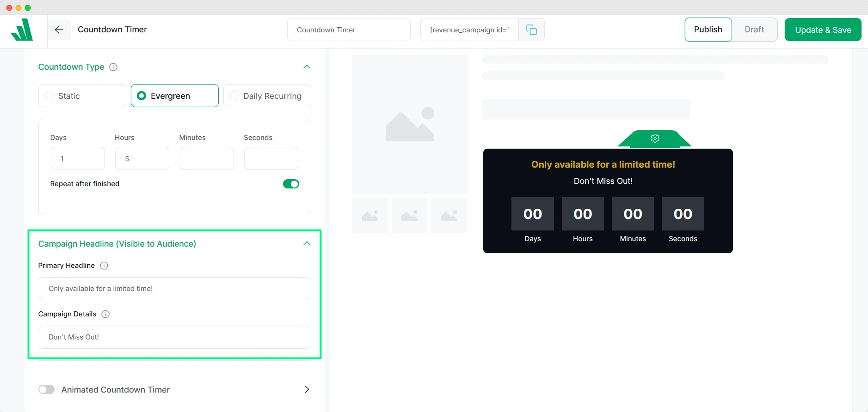This screenshot has width=868, height=412.
Task: Collapse the Campaign Headline section
Action: tap(307, 243)
